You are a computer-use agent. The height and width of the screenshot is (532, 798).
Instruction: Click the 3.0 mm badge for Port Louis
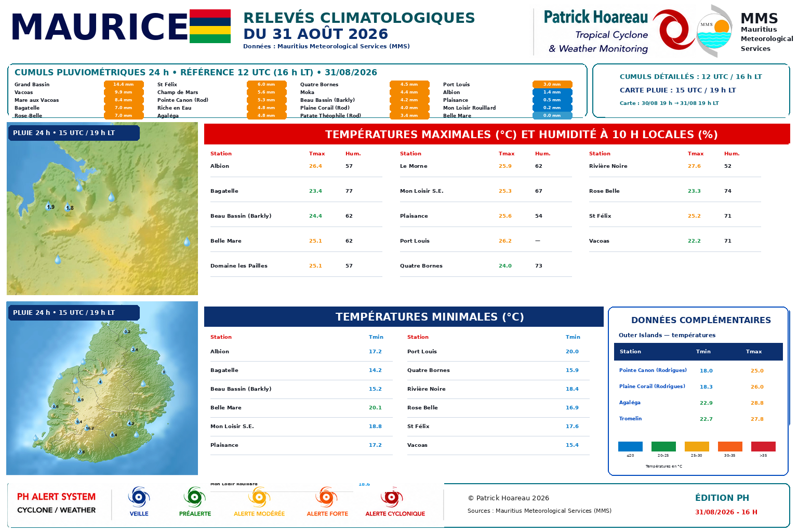tap(552, 84)
